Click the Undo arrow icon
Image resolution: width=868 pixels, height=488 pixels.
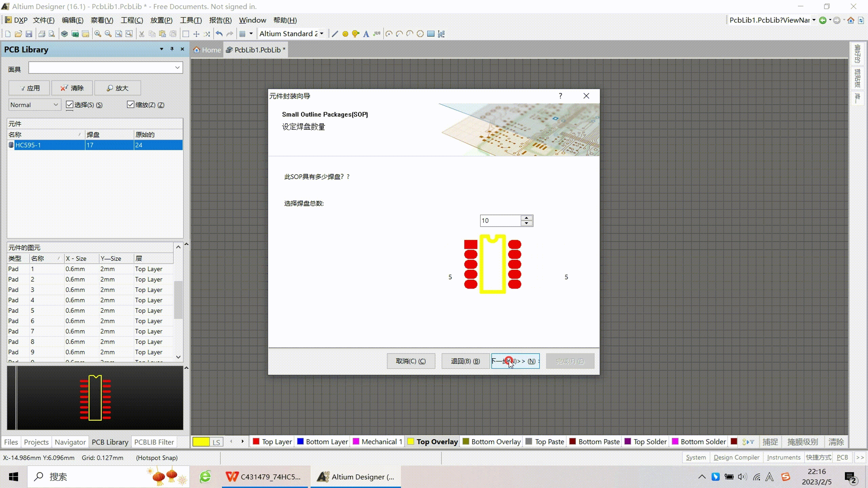tap(219, 34)
